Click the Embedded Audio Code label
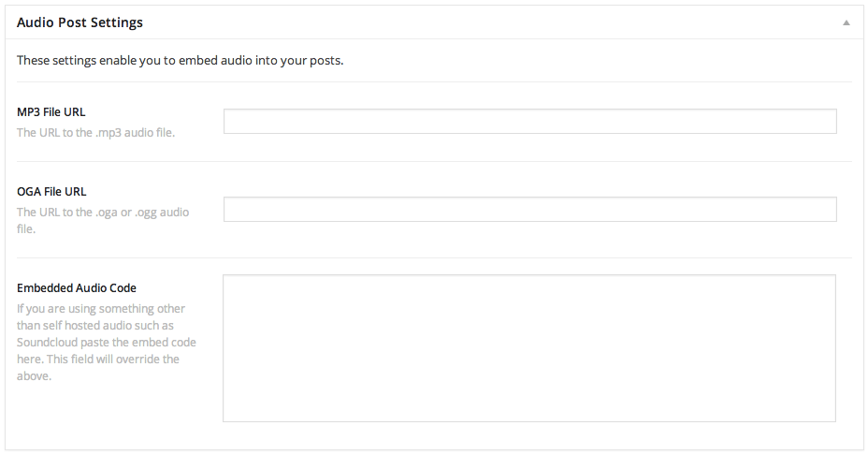Image resolution: width=868 pixels, height=455 pixels. (x=77, y=288)
